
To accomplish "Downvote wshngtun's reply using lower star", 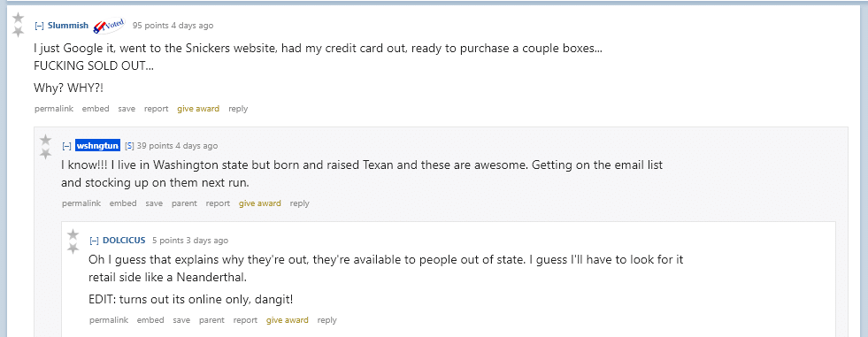I will coord(46,153).
